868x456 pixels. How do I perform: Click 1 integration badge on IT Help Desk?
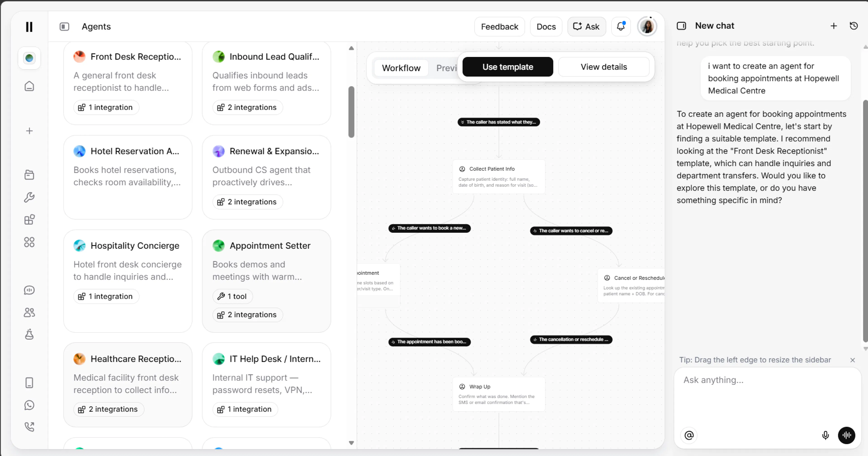(245, 409)
